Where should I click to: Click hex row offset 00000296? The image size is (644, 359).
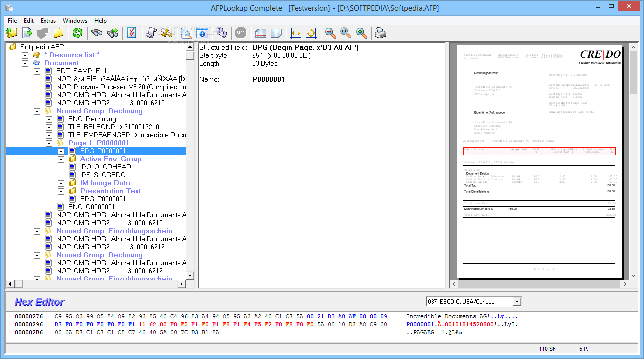click(x=29, y=324)
